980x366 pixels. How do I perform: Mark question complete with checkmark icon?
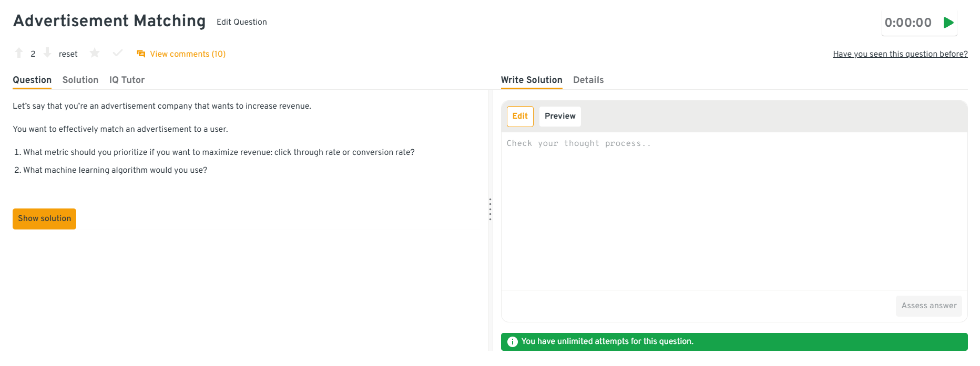pyautogui.click(x=118, y=53)
